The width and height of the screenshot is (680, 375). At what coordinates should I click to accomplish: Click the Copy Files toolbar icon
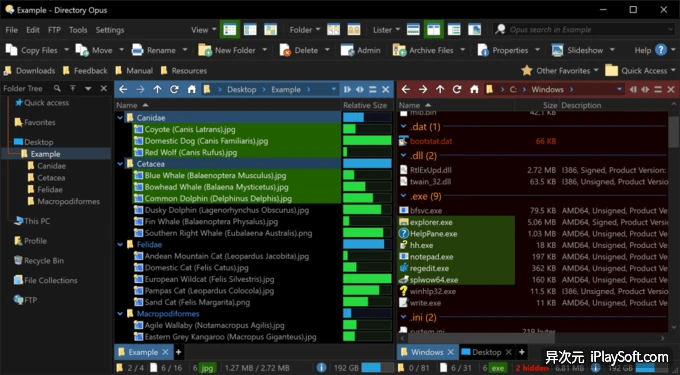11,50
